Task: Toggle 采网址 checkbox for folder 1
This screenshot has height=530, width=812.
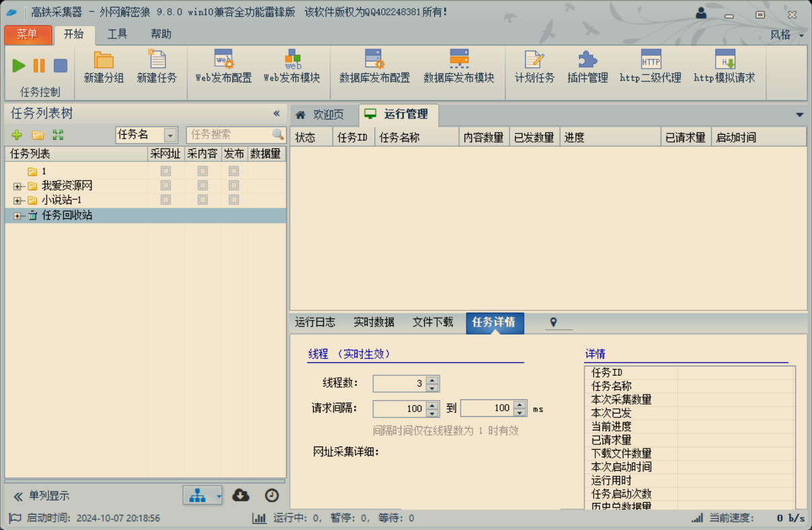Action: coord(166,171)
